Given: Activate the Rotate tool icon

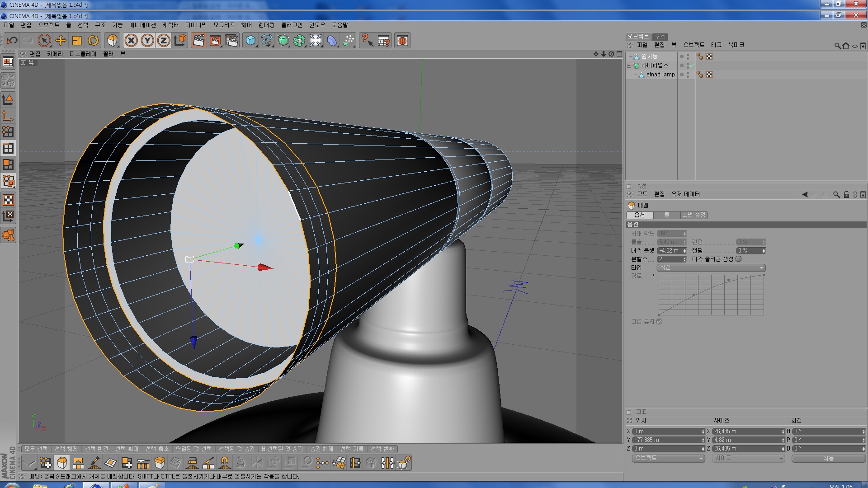Looking at the screenshot, I should pos(93,41).
